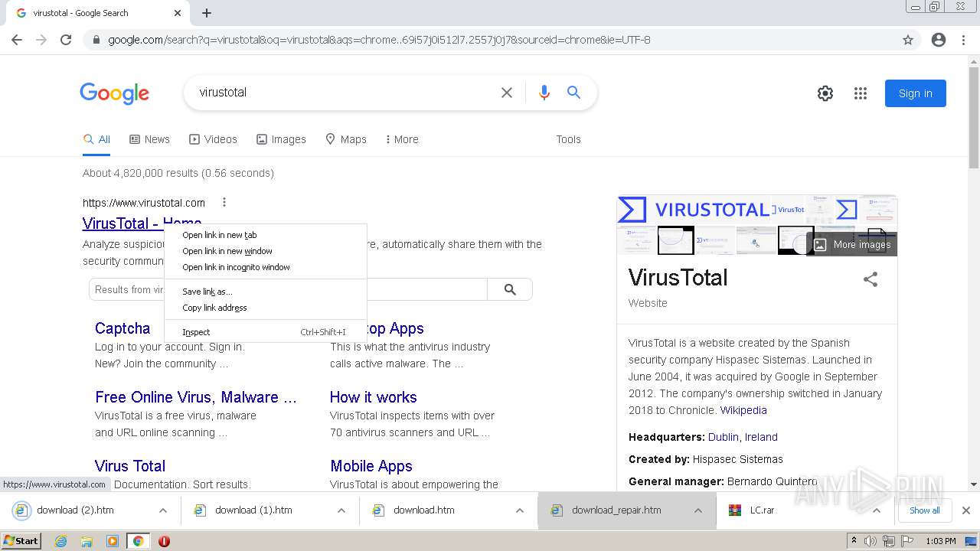
Task: Open the Chrome taskbar icon
Action: tap(138, 541)
